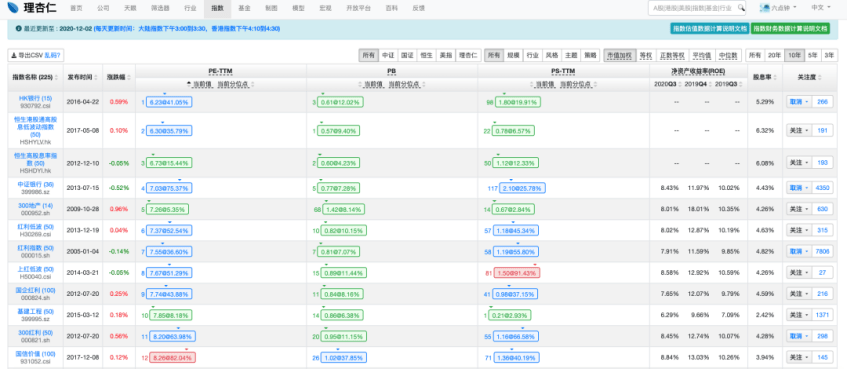The width and height of the screenshot is (847, 369).
Task: Open 开放平台 in top navigation
Action: click(x=359, y=8)
